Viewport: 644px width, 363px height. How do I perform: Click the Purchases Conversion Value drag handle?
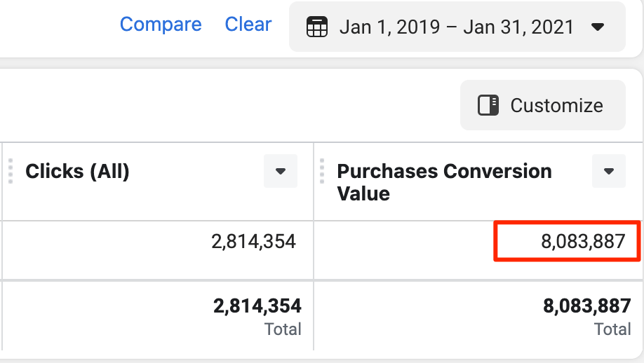coord(322,171)
